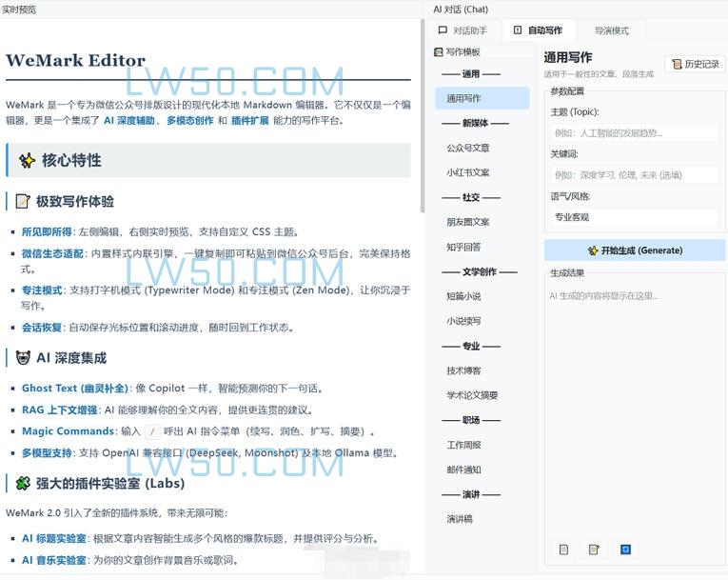
Task: Click the 专业 category header
Action: 471,347
